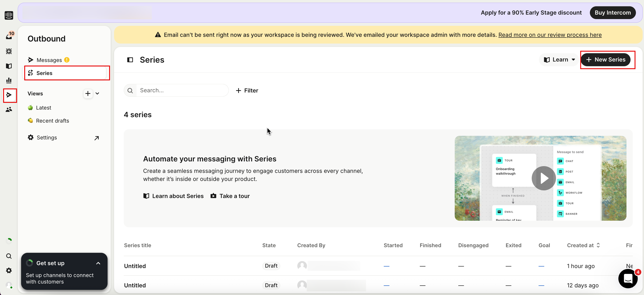Open the Learn about Series link
This screenshot has height=295, width=644.
point(174,196)
